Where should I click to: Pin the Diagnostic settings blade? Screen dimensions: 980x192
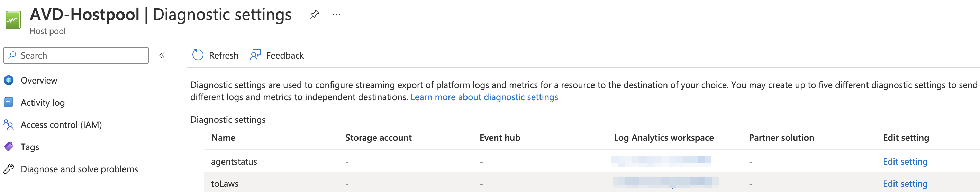[x=314, y=15]
